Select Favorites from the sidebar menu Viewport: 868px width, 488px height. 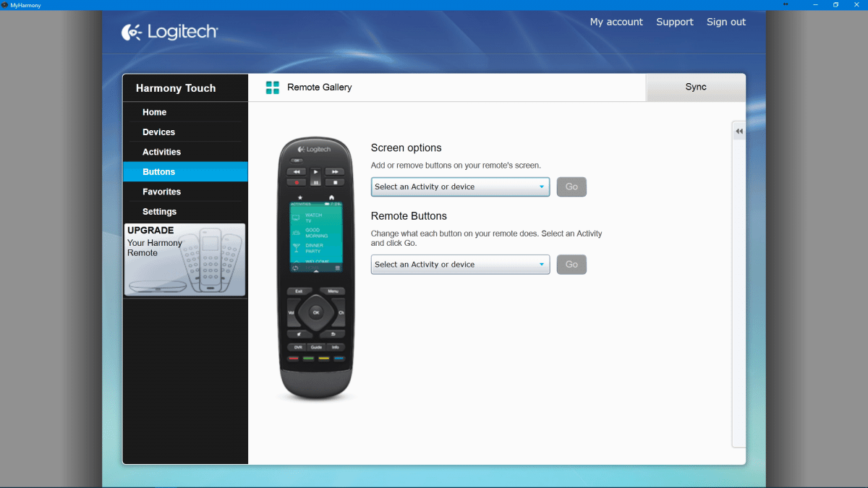click(x=161, y=192)
